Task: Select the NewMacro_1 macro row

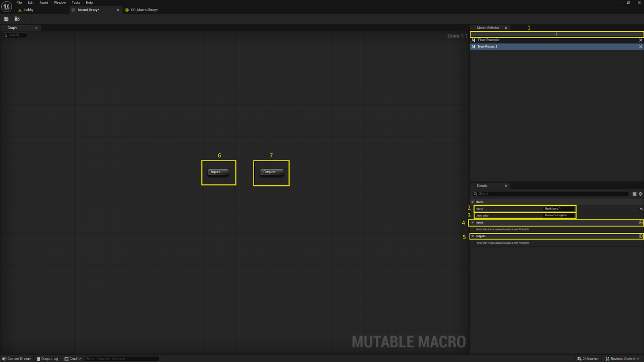Action: coord(556,47)
